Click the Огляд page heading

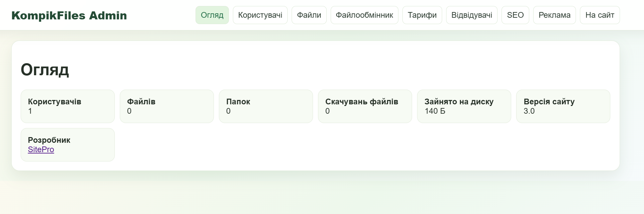point(45,70)
